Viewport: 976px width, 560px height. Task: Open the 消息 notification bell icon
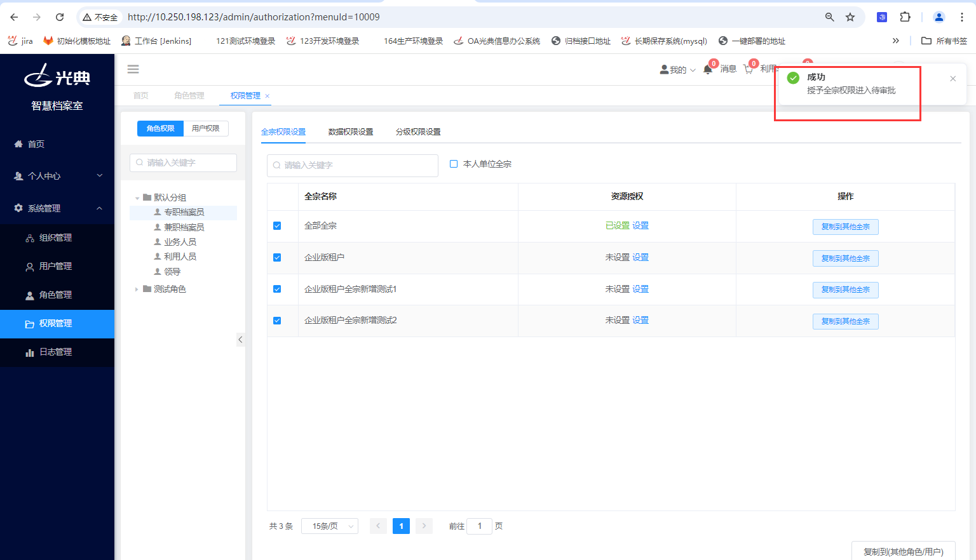point(708,69)
